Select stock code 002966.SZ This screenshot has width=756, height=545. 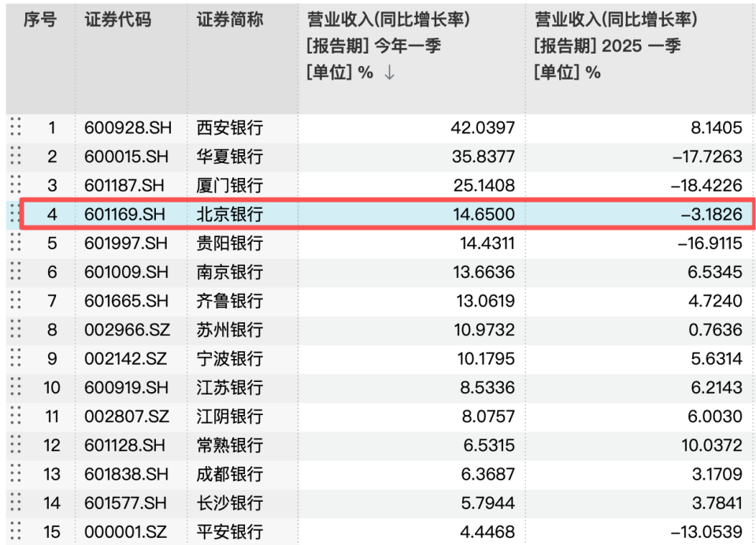[x=128, y=330]
